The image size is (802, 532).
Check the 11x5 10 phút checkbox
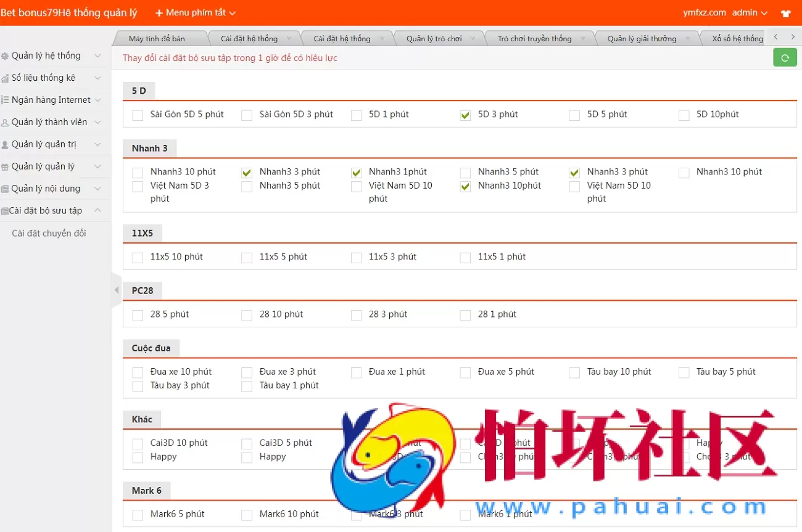(137, 257)
